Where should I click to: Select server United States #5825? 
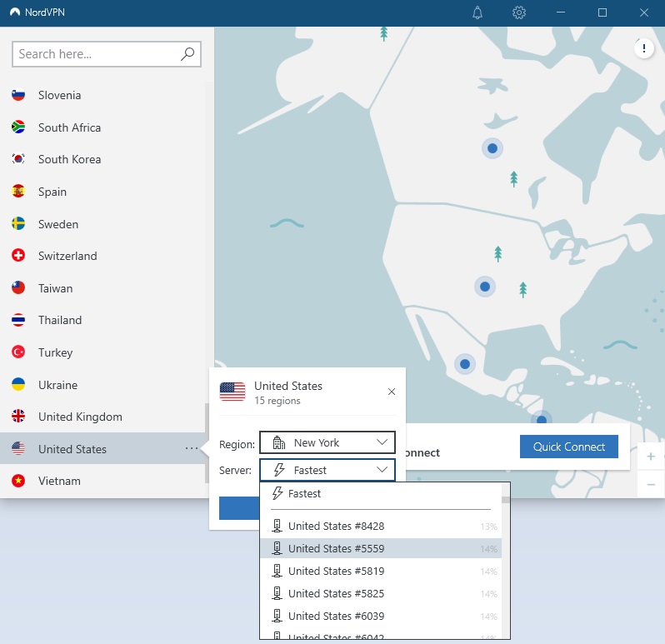(x=381, y=593)
